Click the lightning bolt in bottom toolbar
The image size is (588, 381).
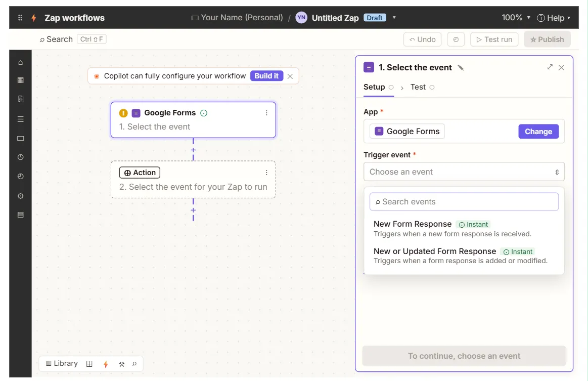(x=106, y=364)
